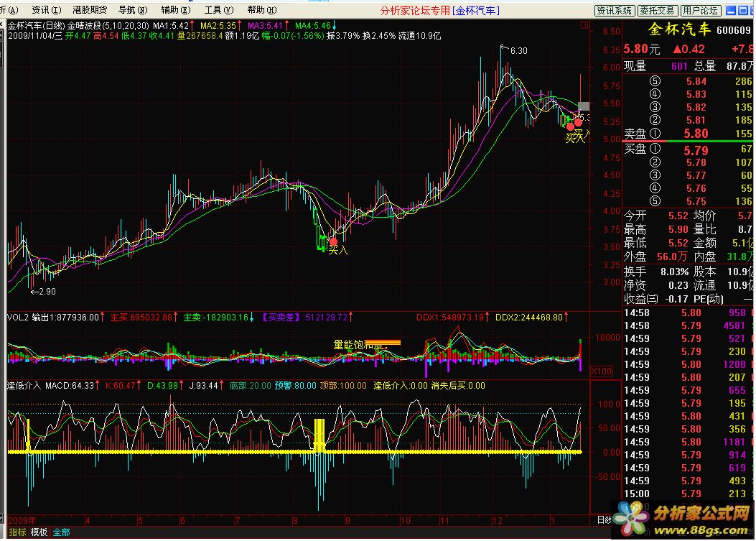Click the gray current-price marker box
Image resolution: width=756 pixels, height=541 pixels.
(x=584, y=106)
